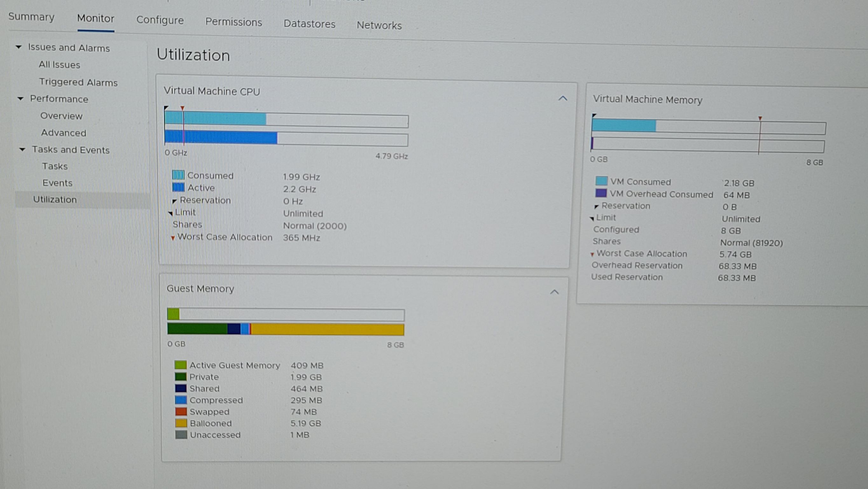The image size is (868, 489).
Task: Collapse the Tasks and Events tree section
Action: tap(22, 149)
